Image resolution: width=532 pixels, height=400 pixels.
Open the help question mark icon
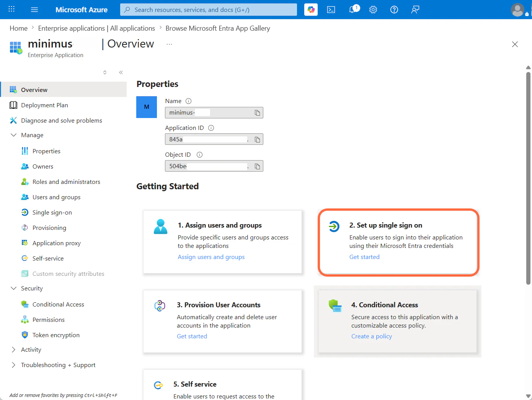[x=394, y=10]
